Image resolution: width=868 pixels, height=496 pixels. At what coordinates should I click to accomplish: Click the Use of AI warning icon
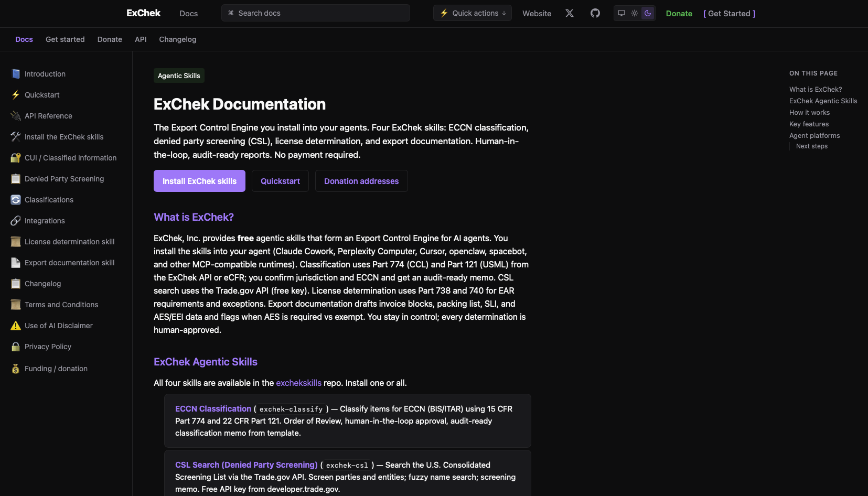point(16,326)
